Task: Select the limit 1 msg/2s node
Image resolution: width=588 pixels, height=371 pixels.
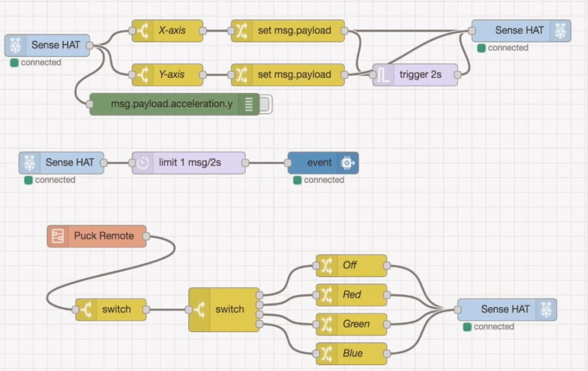Action: 188,163
